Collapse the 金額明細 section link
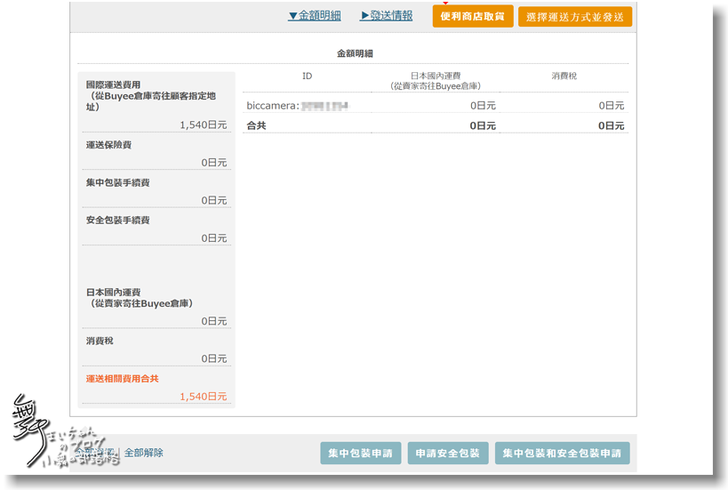Image resolution: width=728 pixels, height=490 pixels. (x=314, y=16)
